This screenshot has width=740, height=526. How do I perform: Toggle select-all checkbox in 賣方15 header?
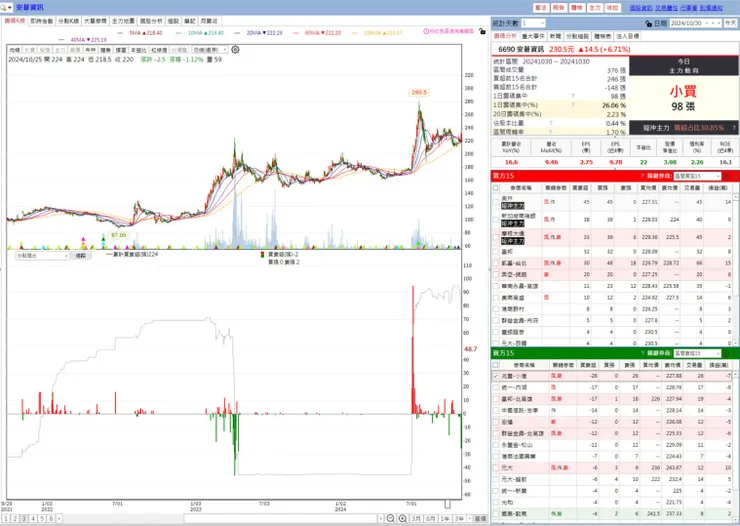(496, 365)
